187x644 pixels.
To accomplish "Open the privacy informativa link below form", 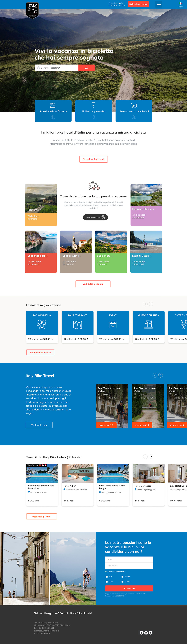I will (x=125, y=595).
